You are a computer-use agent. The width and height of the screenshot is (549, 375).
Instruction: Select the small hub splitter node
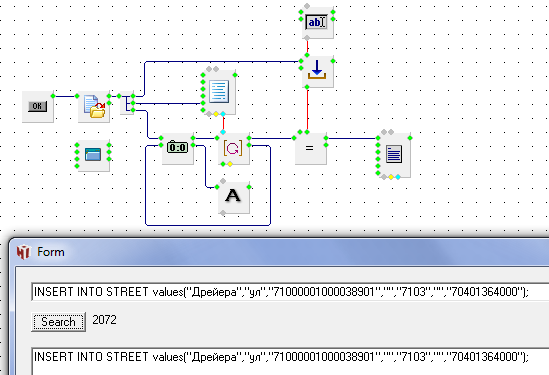[x=127, y=103]
